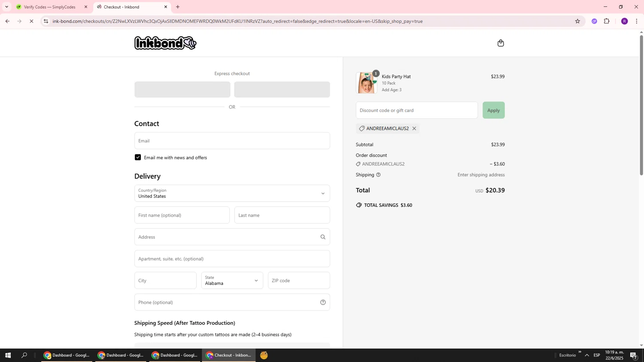Click the address search magnifier icon
The width and height of the screenshot is (644, 362).
pyautogui.click(x=323, y=237)
